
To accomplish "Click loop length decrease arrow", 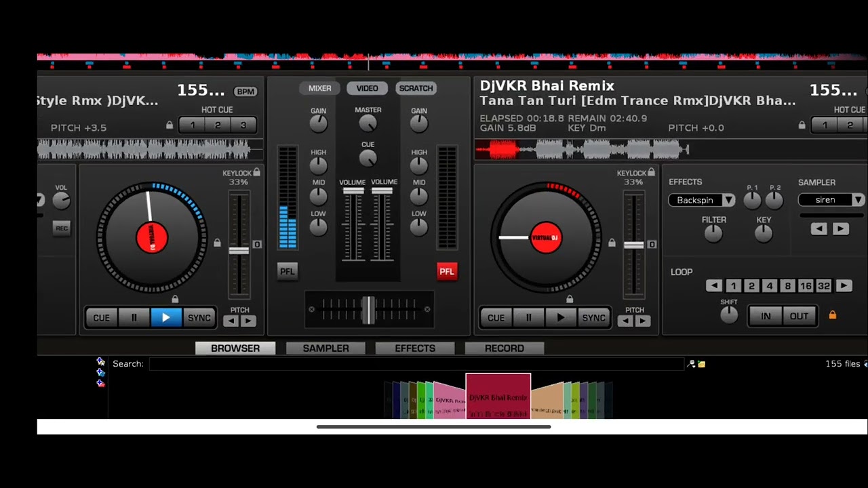I will [714, 286].
